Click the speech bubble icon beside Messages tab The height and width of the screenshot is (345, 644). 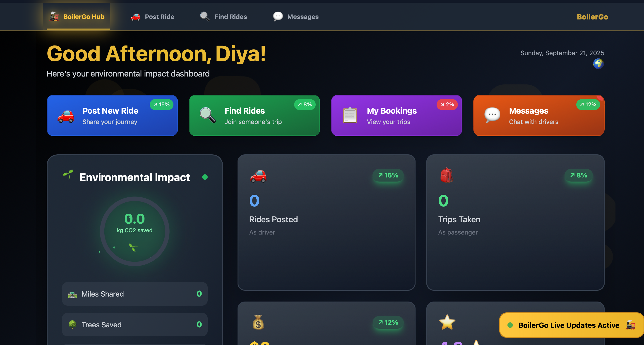point(278,17)
